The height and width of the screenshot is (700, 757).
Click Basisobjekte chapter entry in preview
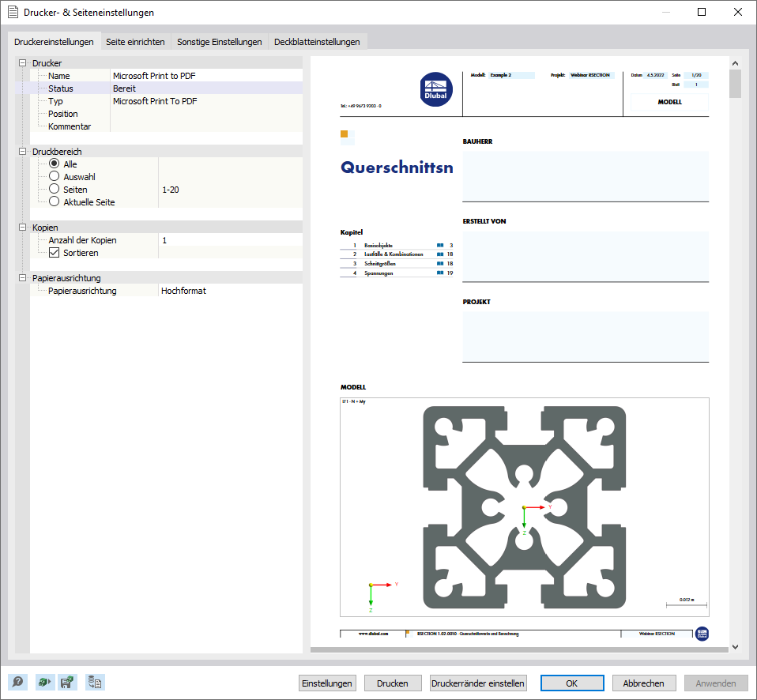pos(397,245)
